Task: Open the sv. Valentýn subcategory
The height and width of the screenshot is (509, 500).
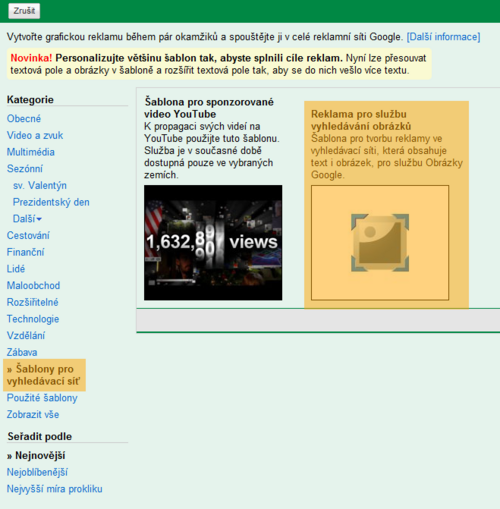Action: (x=40, y=185)
